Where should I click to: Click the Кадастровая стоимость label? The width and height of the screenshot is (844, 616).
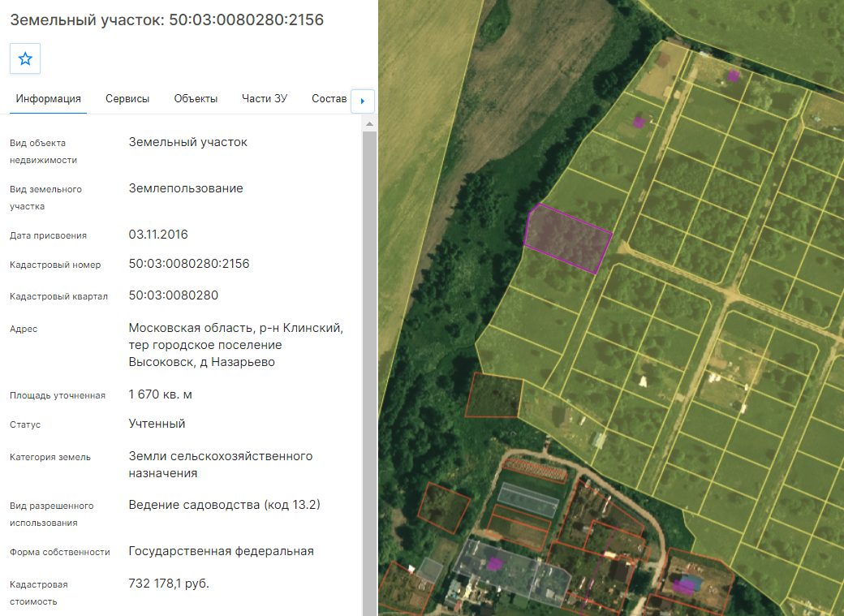click(x=39, y=592)
